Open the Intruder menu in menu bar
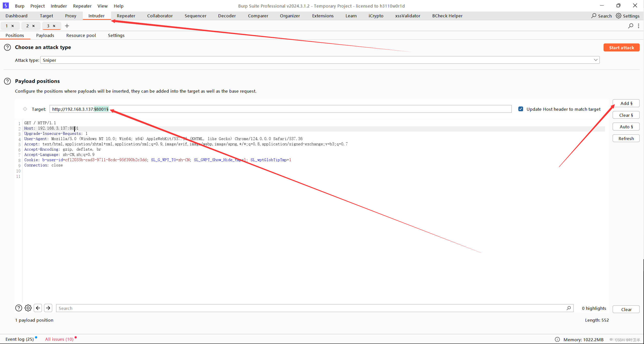This screenshot has width=644, height=344. [x=59, y=6]
